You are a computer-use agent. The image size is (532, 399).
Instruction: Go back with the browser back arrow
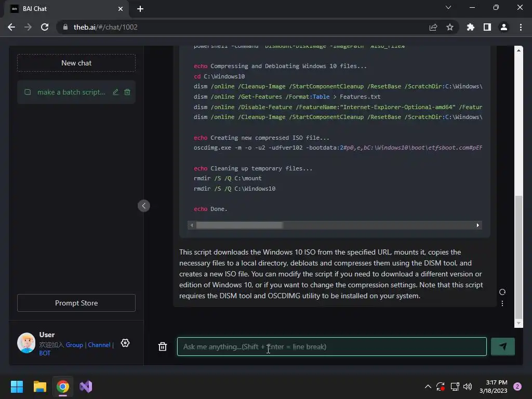coord(11,27)
